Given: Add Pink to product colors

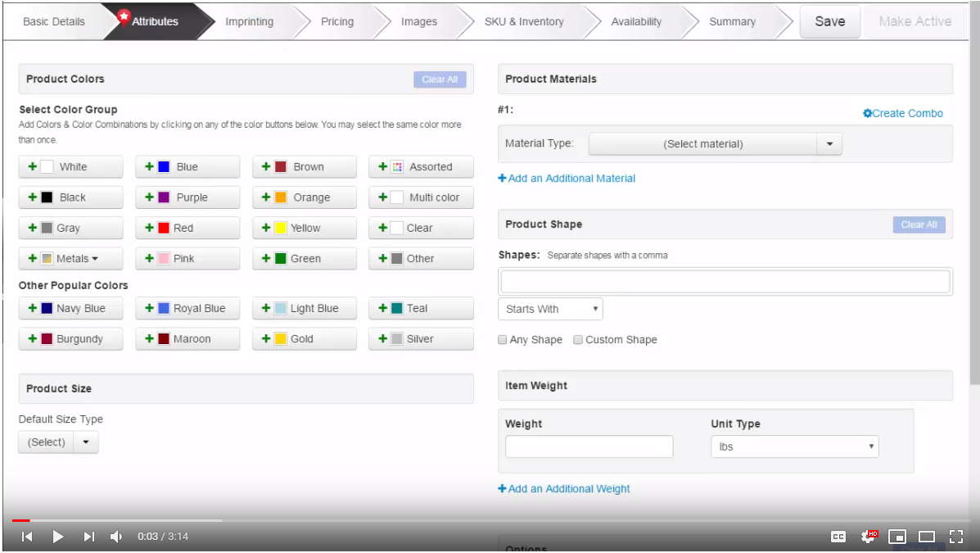Looking at the screenshot, I should [187, 258].
